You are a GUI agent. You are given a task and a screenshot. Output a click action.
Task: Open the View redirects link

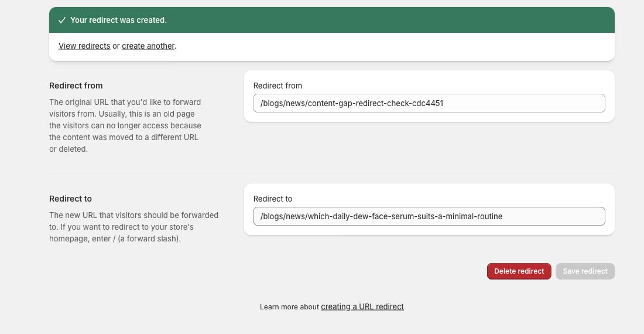(84, 46)
